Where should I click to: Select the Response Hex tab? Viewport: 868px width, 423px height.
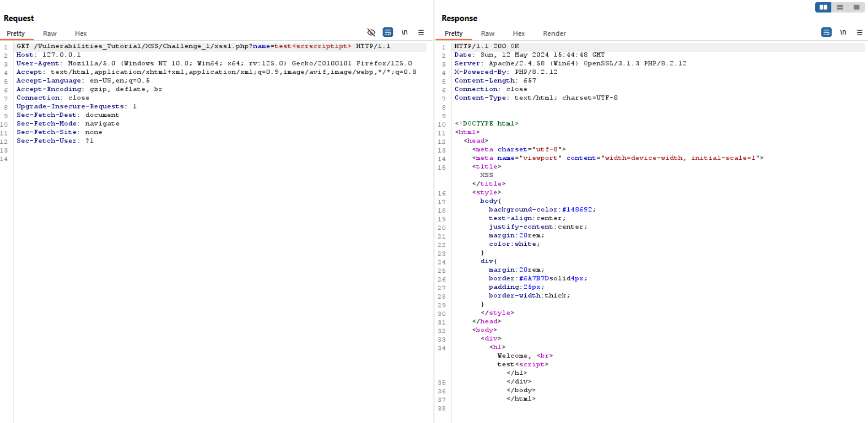(x=519, y=34)
